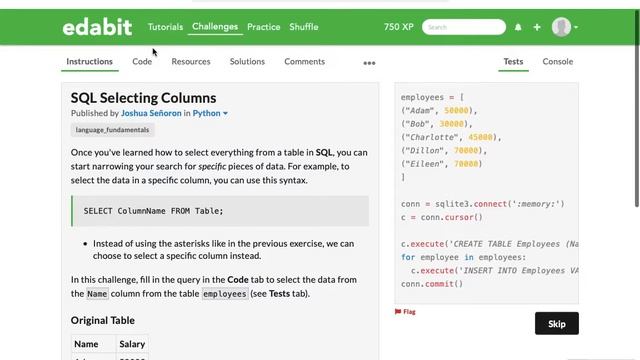Click the 750 XP indicator

398,27
